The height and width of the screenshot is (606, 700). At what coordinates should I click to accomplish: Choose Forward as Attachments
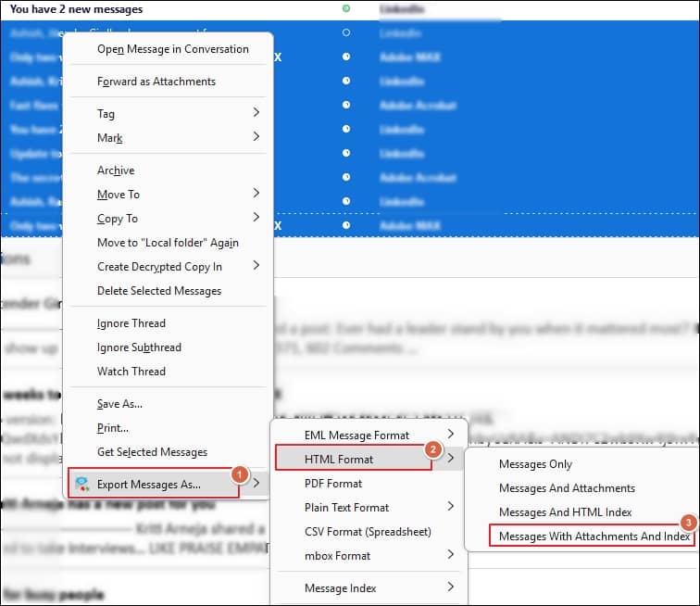(x=156, y=82)
